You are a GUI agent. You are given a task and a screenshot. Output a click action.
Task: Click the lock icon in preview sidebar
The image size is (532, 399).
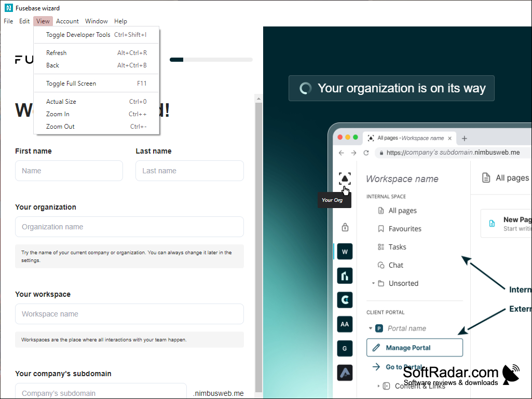(345, 227)
